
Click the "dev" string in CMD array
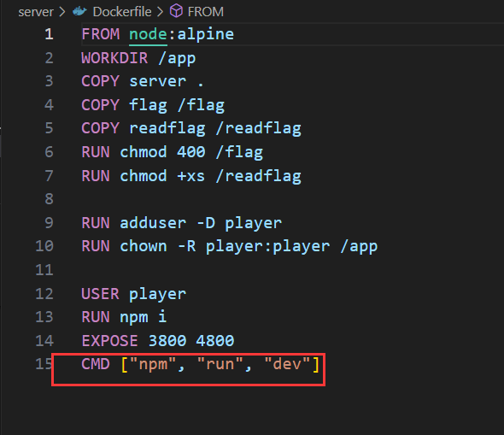coord(287,364)
